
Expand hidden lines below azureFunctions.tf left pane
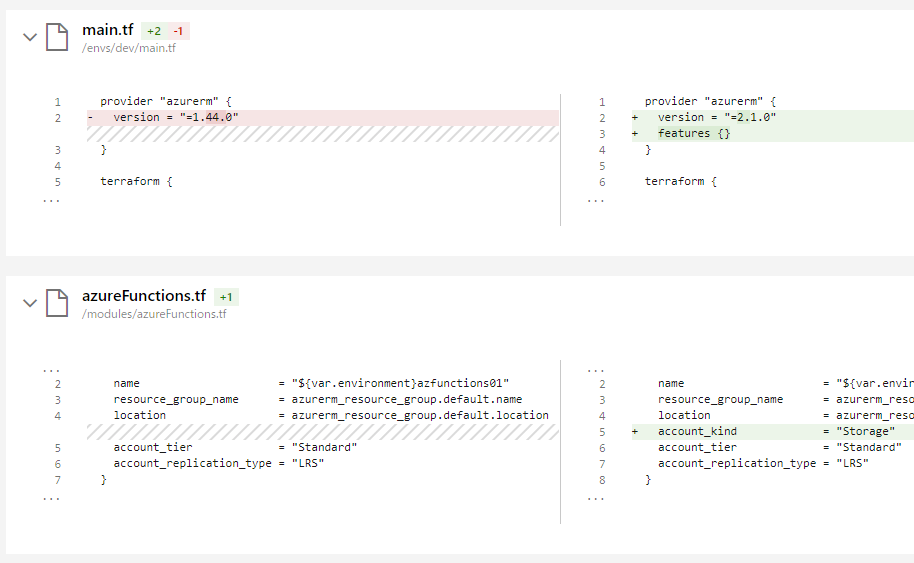[x=51, y=498]
